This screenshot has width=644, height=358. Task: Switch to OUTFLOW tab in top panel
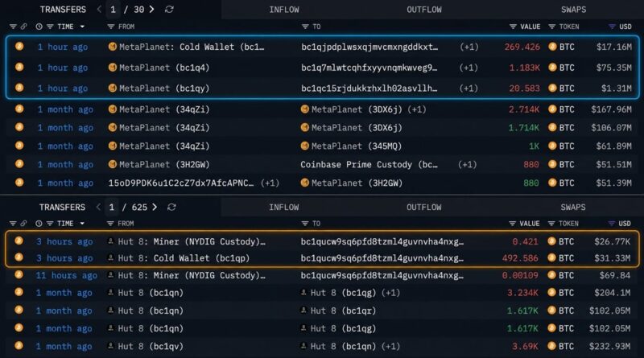[424, 10]
